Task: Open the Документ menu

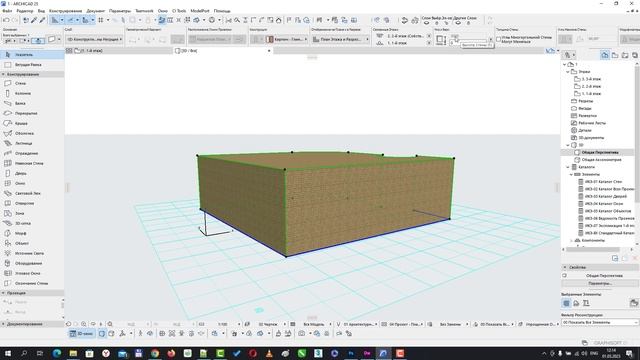Action: [x=96, y=11]
